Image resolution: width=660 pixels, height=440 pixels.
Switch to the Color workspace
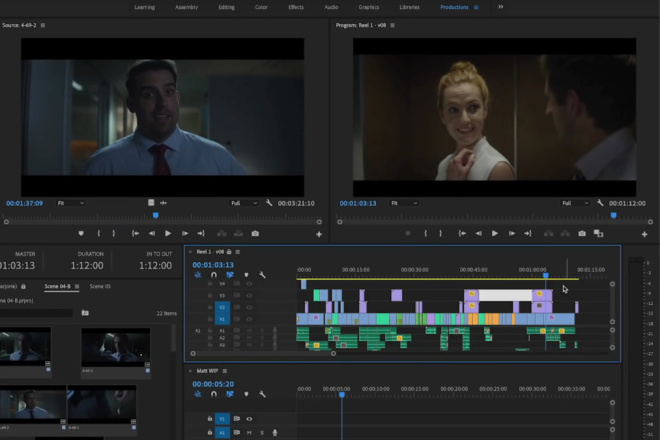[x=261, y=7]
